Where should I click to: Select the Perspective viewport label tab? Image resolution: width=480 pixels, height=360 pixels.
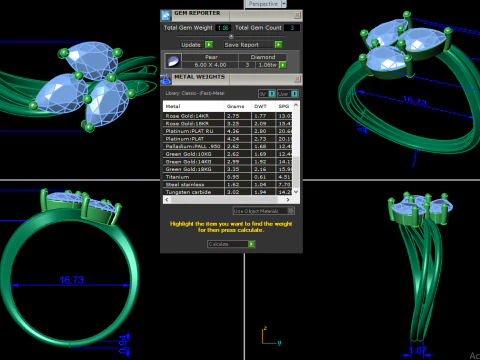[263, 4]
